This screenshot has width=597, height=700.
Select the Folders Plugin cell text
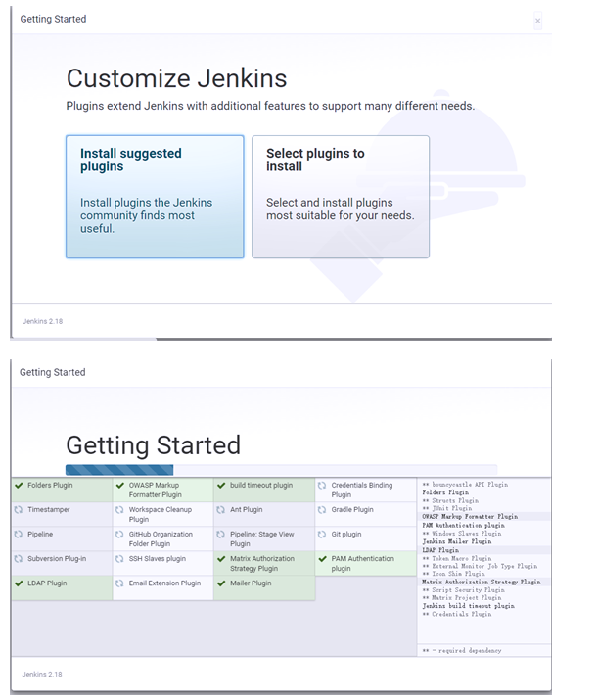[50, 485]
